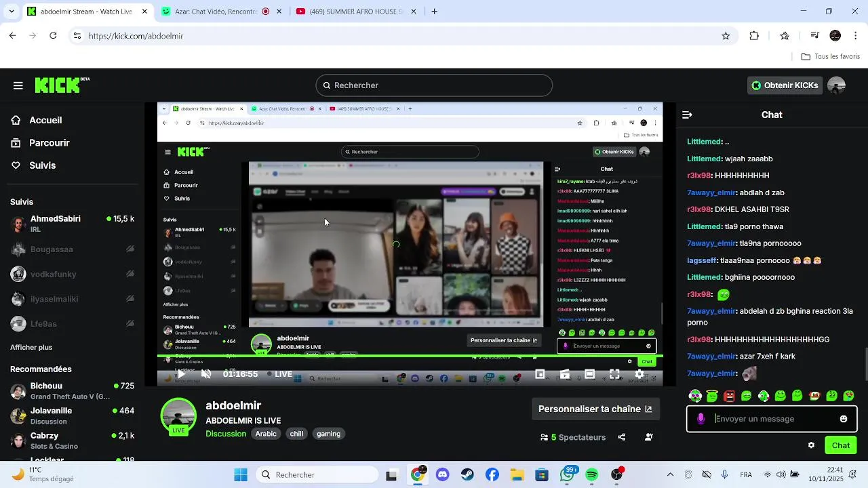
Task: Open Discord from the taskbar
Action: pyautogui.click(x=443, y=474)
